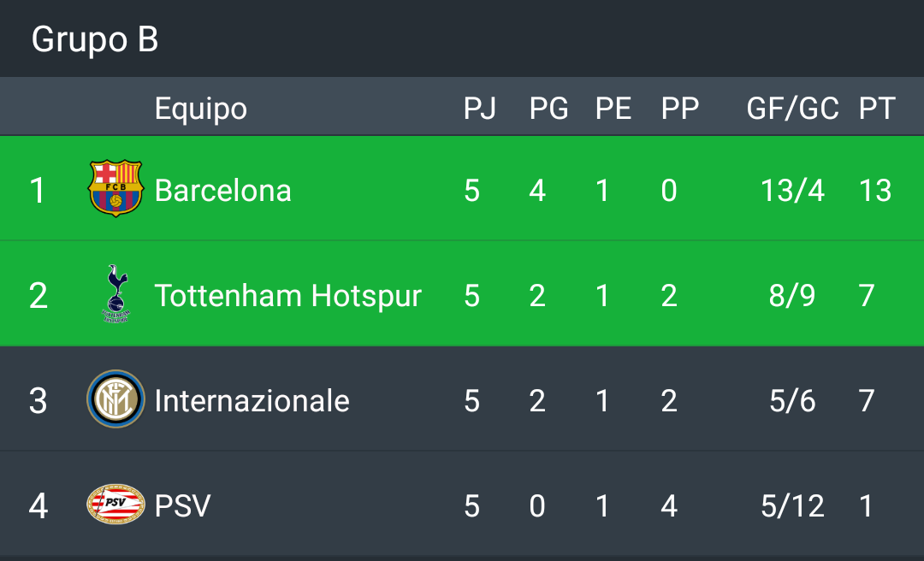
Task: Click the PE column header
Action: 613,109
